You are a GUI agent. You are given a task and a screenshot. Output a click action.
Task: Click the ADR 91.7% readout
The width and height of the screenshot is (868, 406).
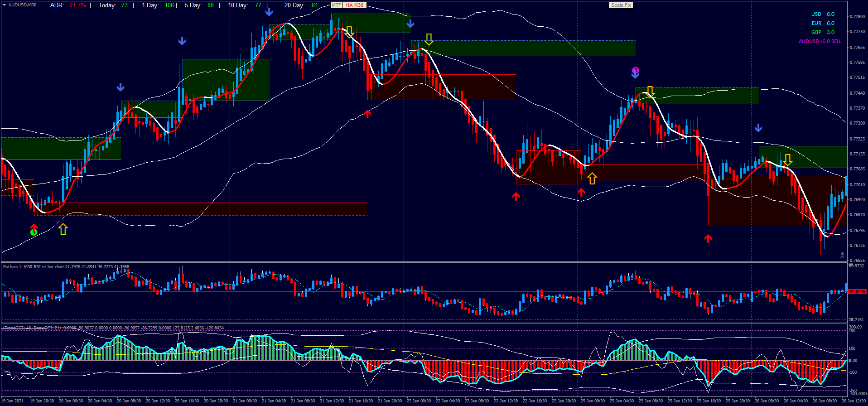[x=68, y=5]
